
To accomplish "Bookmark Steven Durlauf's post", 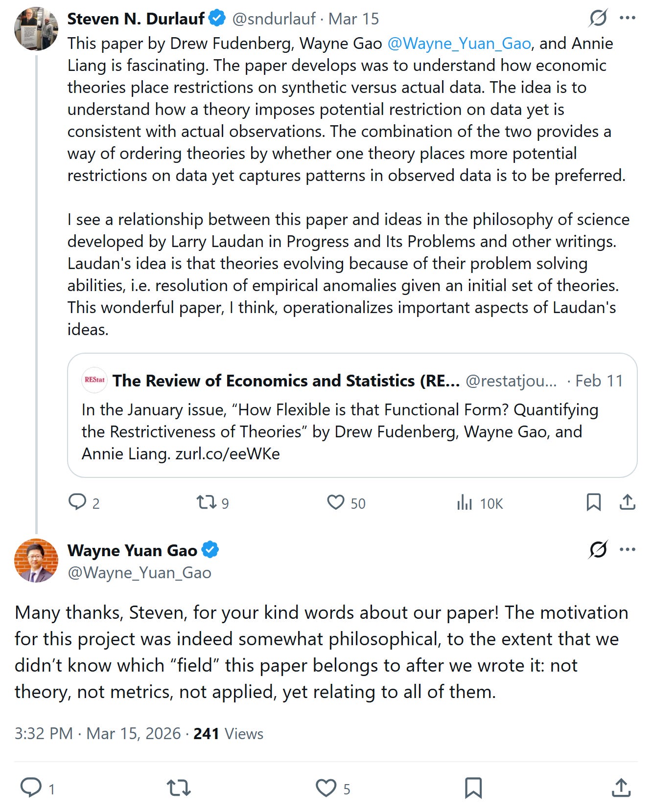I will pos(593,502).
